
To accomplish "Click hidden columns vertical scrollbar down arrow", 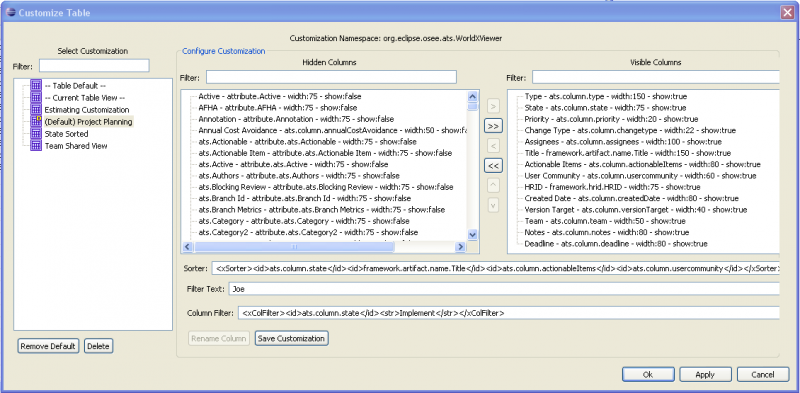I will pyautogui.click(x=472, y=234).
